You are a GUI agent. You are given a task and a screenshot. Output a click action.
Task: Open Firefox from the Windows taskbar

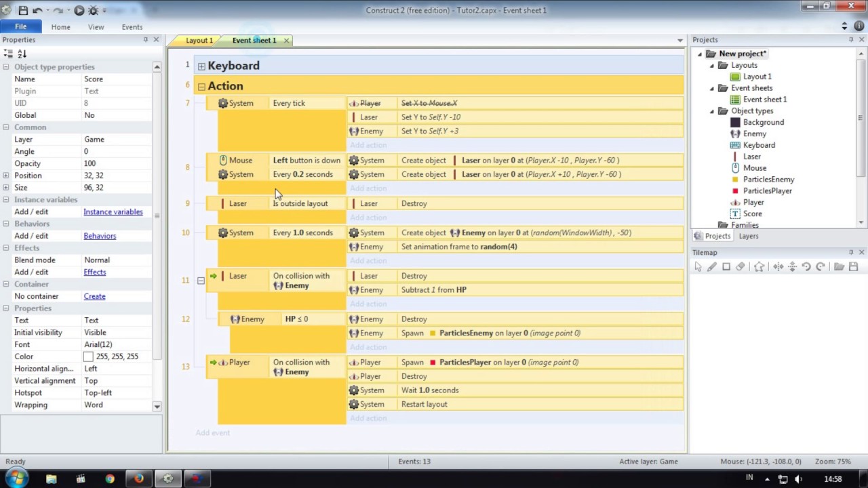[x=139, y=479]
